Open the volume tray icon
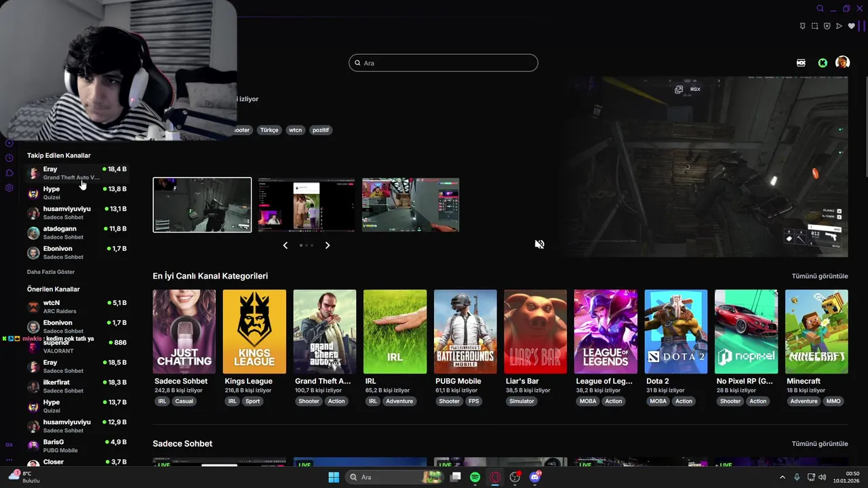This screenshot has height=488, width=868. (822, 477)
